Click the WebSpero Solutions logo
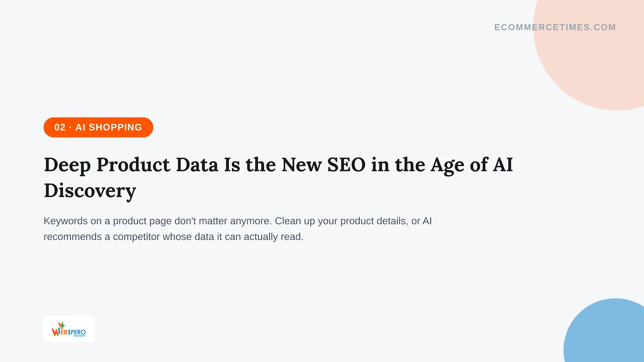Screen dimensions: 644x362 coord(69,329)
